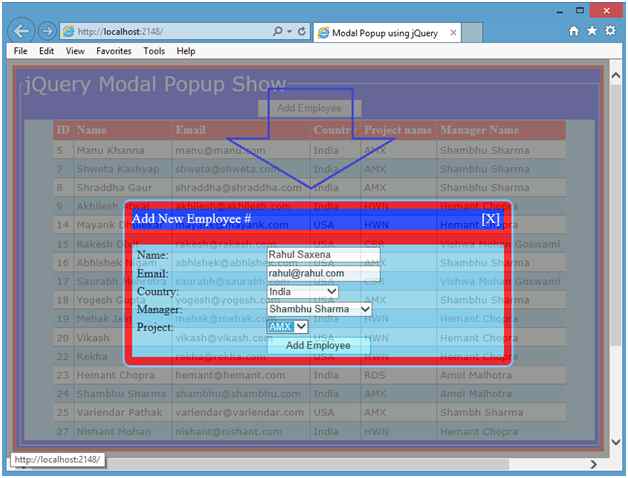The height and width of the screenshot is (478, 628).
Task: Open the browser Home page icon
Action: 574,31
